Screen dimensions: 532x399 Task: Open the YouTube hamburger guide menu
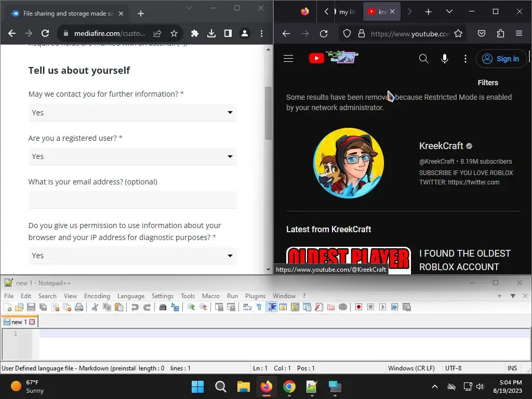click(x=288, y=59)
